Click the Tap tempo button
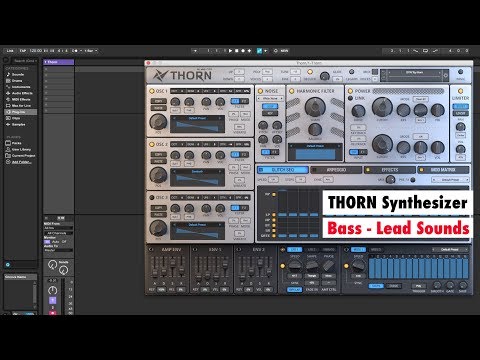The image size is (480, 360). [x=23, y=51]
